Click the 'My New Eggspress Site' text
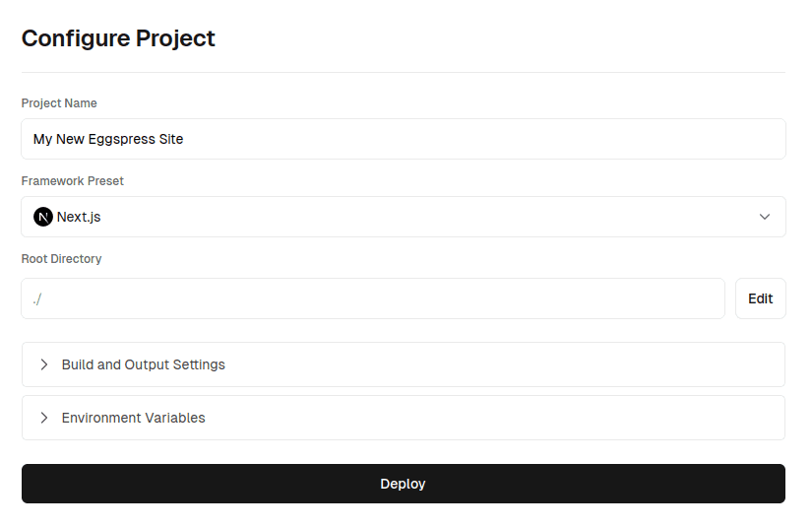The width and height of the screenshot is (812, 527). [108, 140]
